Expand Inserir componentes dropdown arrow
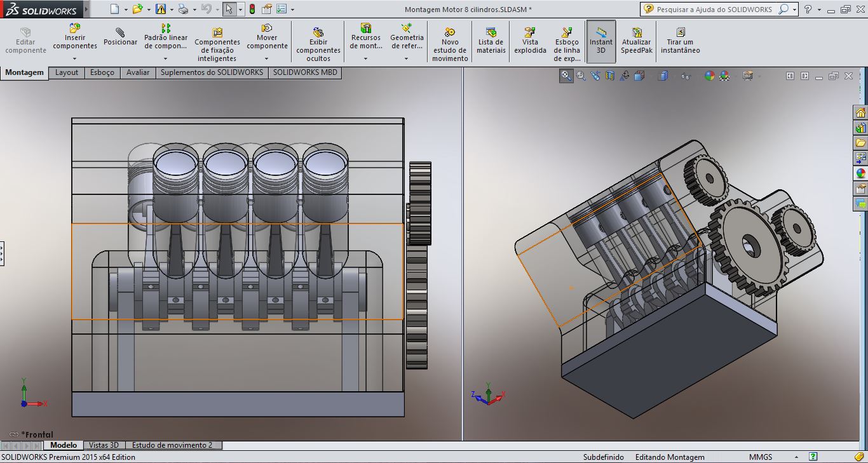The height and width of the screenshot is (463, 868). (x=75, y=59)
